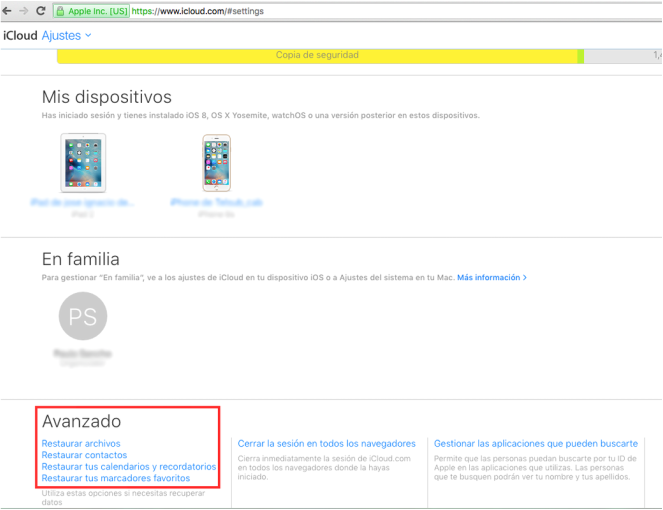Click the chevron beside Más información
The height and width of the screenshot is (510, 663).
tap(525, 277)
